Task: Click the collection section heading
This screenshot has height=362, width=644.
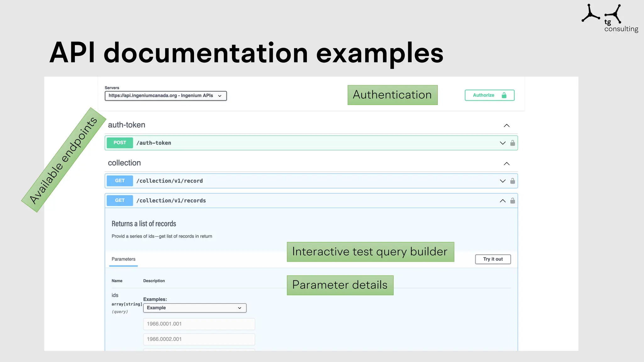Action: point(124,163)
